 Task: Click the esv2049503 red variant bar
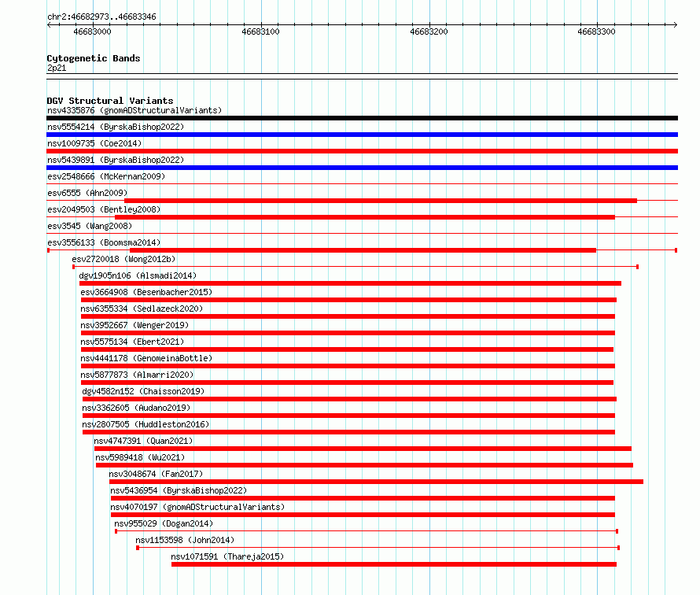pos(365,217)
